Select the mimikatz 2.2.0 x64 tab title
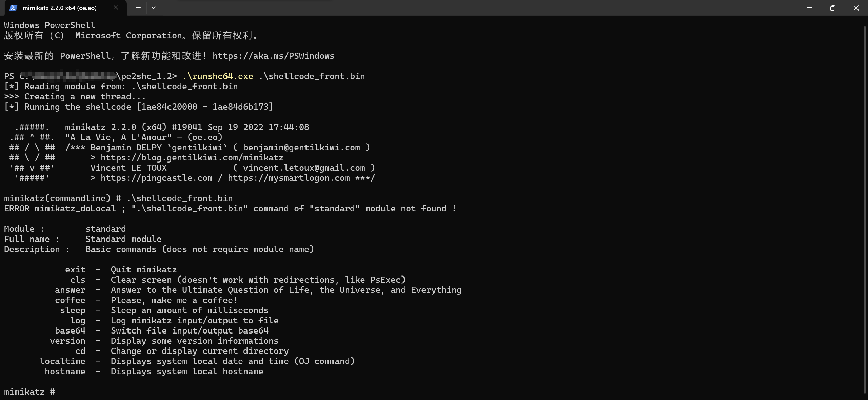The width and height of the screenshot is (868, 400). point(59,8)
